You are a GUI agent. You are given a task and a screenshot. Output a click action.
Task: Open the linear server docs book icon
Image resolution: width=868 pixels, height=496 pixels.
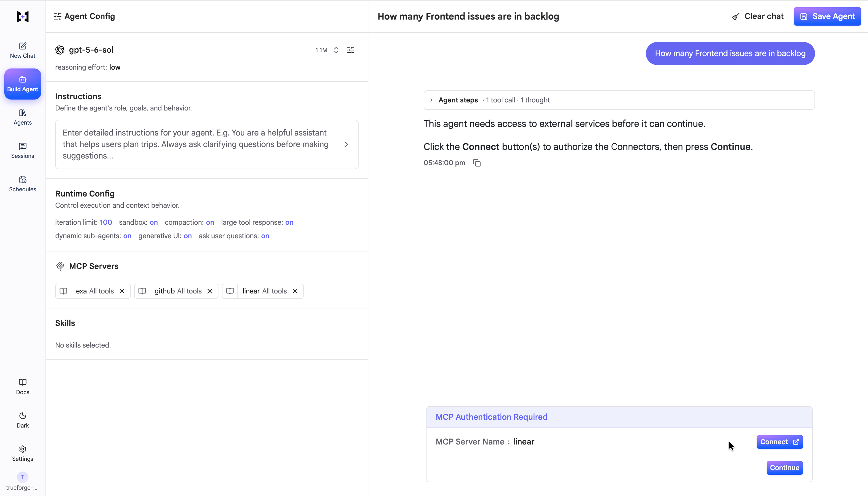pos(230,291)
